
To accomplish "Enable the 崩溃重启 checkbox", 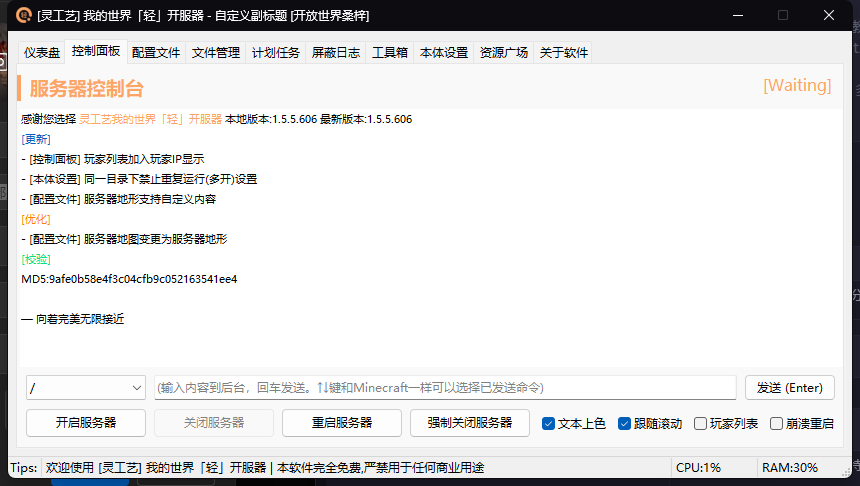I will pyautogui.click(x=777, y=424).
